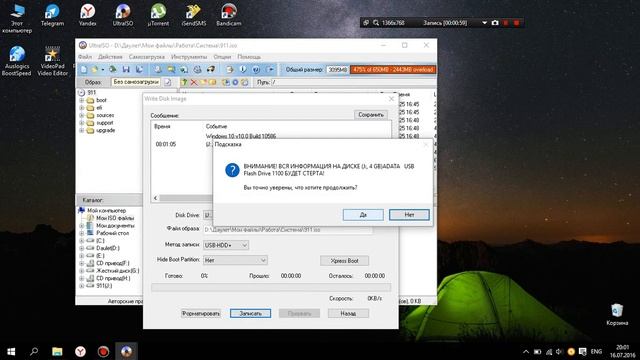Click the Нет button in the warning
This screenshot has width=640, height=360.
pyautogui.click(x=409, y=215)
